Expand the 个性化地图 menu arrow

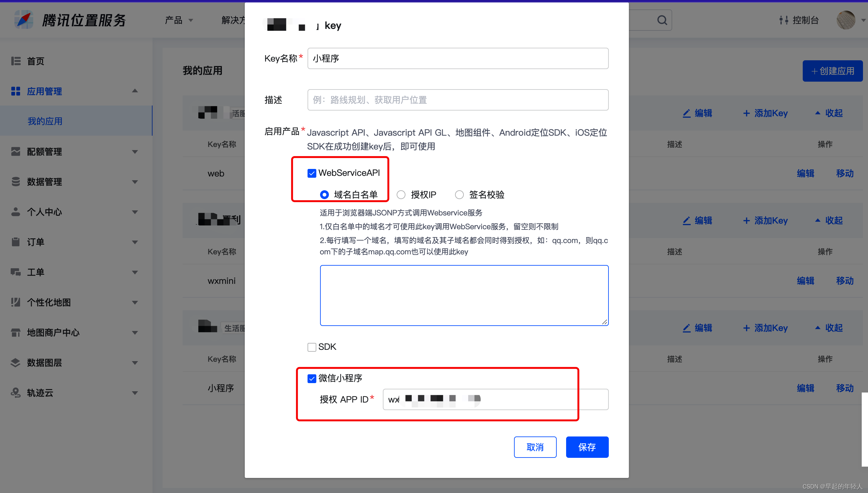click(x=135, y=302)
